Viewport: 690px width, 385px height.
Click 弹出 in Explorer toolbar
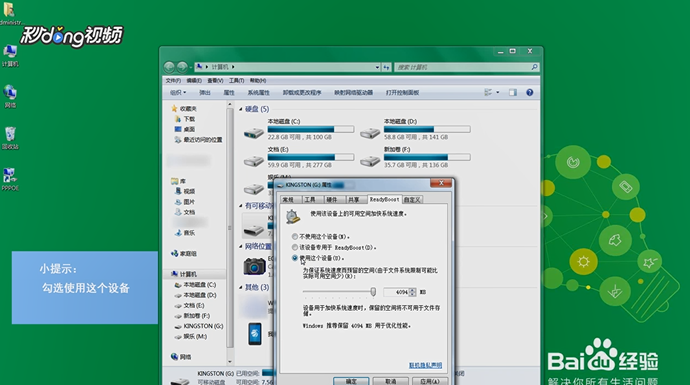(x=205, y=93)
